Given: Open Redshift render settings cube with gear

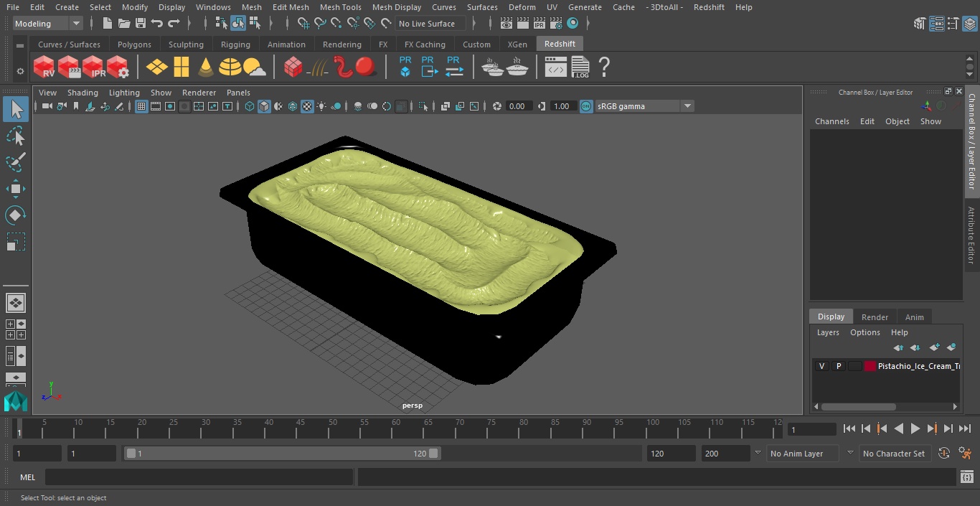Looking at the screenshot, I should 118,67.
